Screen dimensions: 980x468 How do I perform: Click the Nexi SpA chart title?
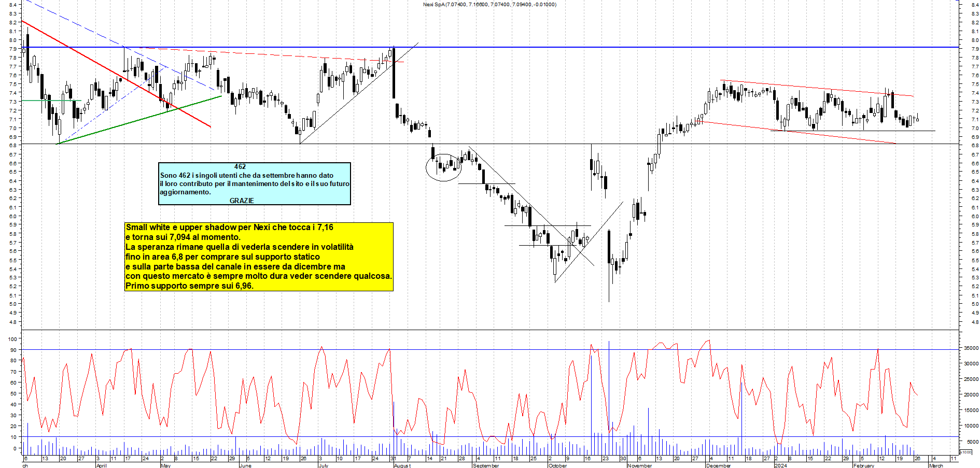[x=489, y=5]
